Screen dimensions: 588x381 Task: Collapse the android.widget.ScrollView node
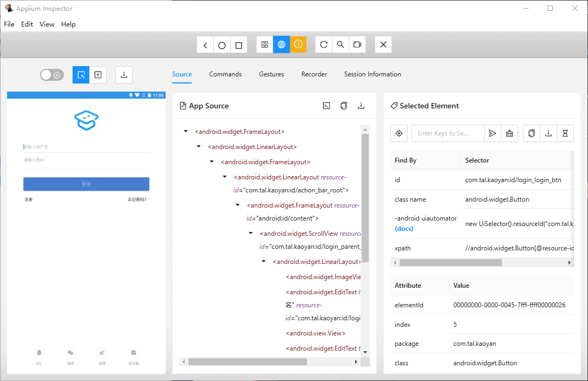251,233
